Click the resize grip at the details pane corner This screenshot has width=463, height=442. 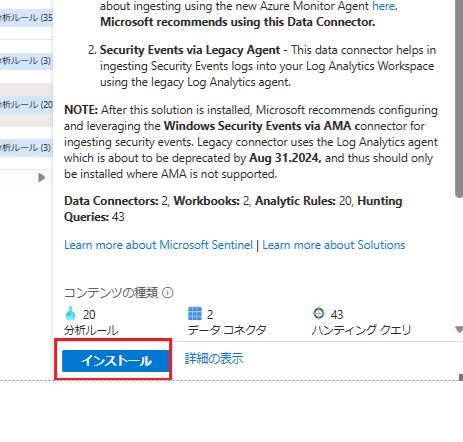[461, 377]
